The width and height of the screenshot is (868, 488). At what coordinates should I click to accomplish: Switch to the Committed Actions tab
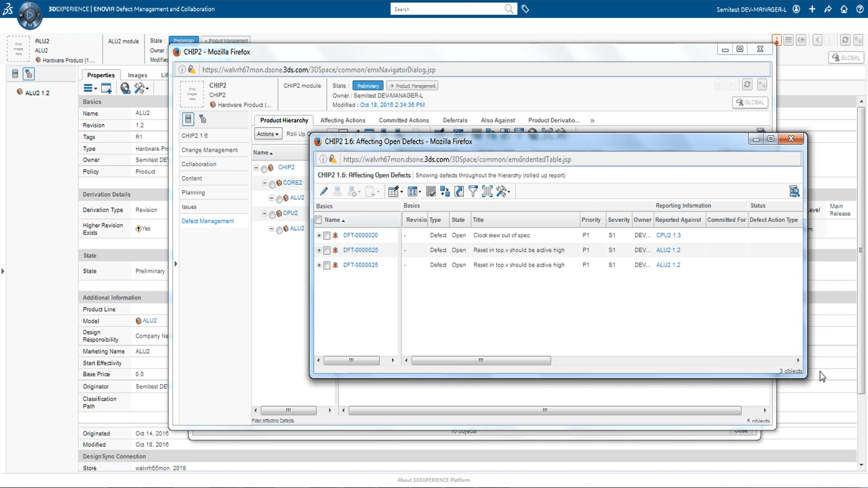(404, 120)
